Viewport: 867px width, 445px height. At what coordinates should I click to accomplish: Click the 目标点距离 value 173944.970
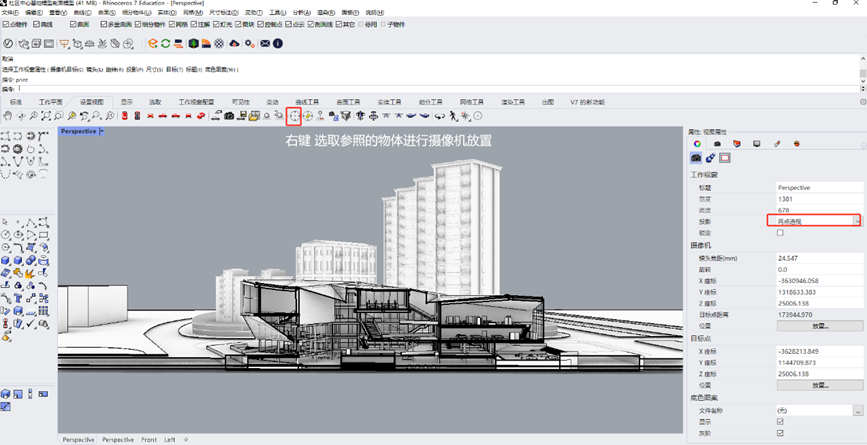pos(795,315)
